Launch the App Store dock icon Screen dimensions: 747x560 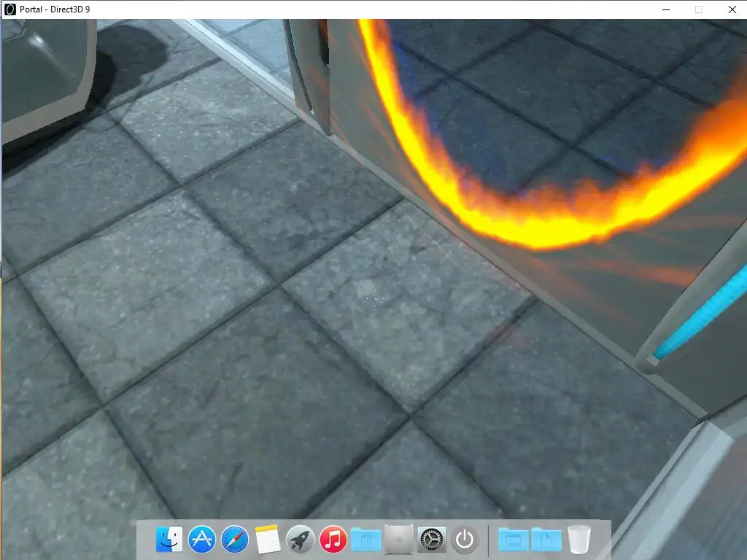(201, 540)
